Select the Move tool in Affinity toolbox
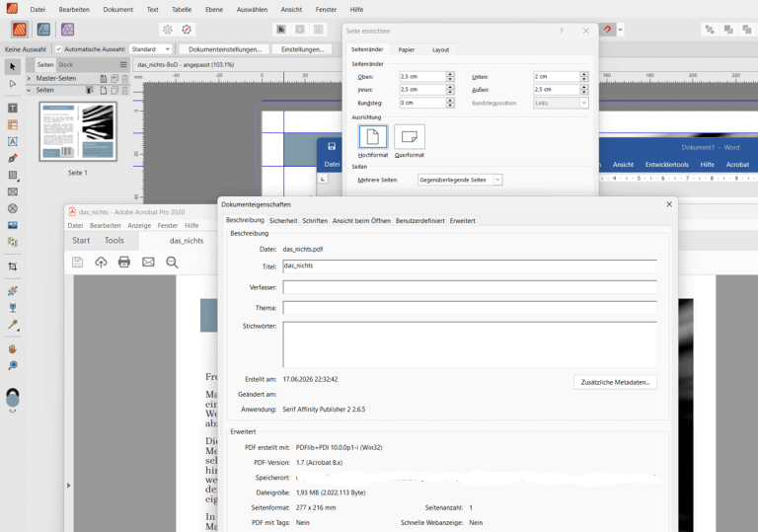 13,67
